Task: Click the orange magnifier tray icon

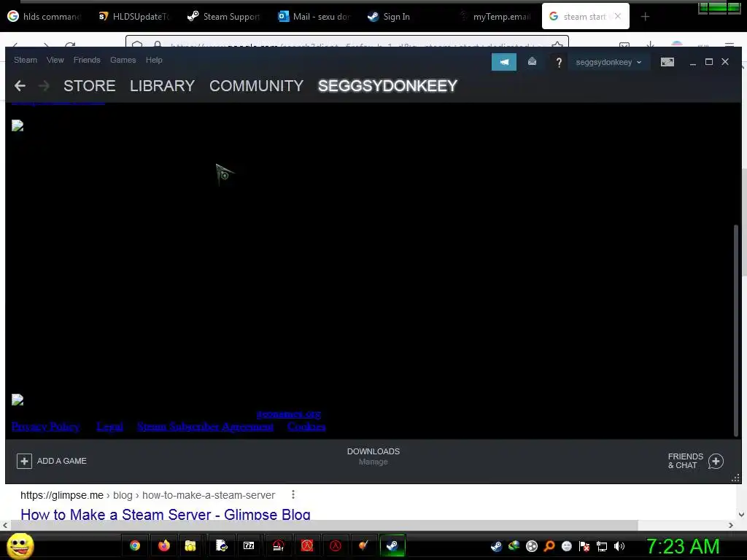Action: 549,546
